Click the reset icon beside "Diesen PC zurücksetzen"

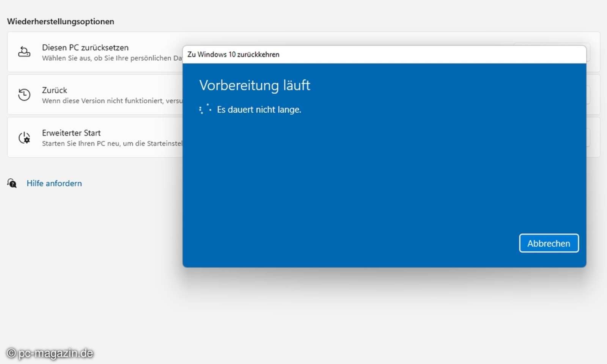point(24,52)
